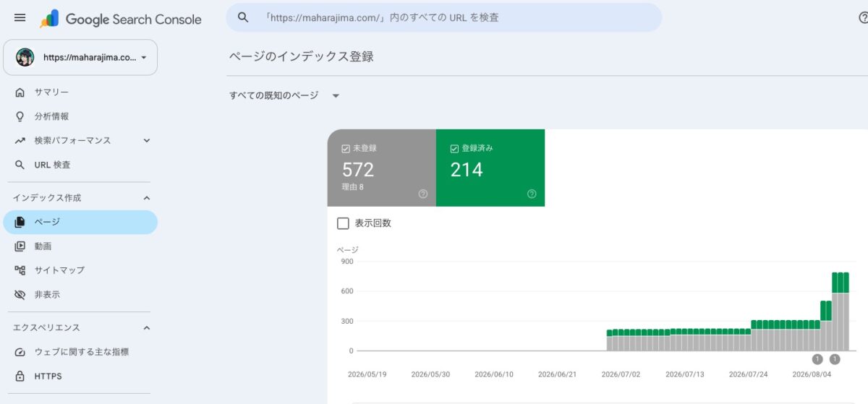
Task: Click the 572 unindexed count
Action: [x=358, y=170]
